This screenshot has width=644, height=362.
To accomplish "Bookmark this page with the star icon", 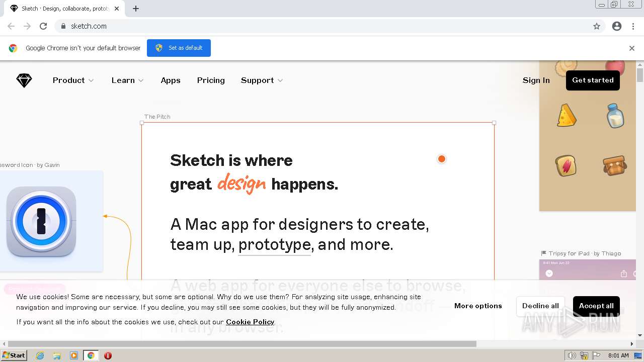I will (597, 26).
